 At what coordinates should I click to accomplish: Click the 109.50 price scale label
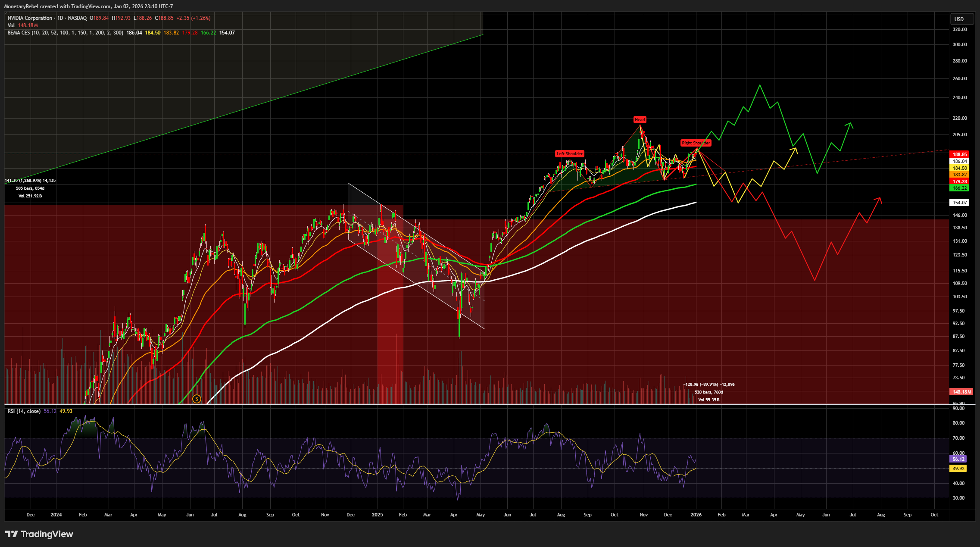(x=960, y=283)
